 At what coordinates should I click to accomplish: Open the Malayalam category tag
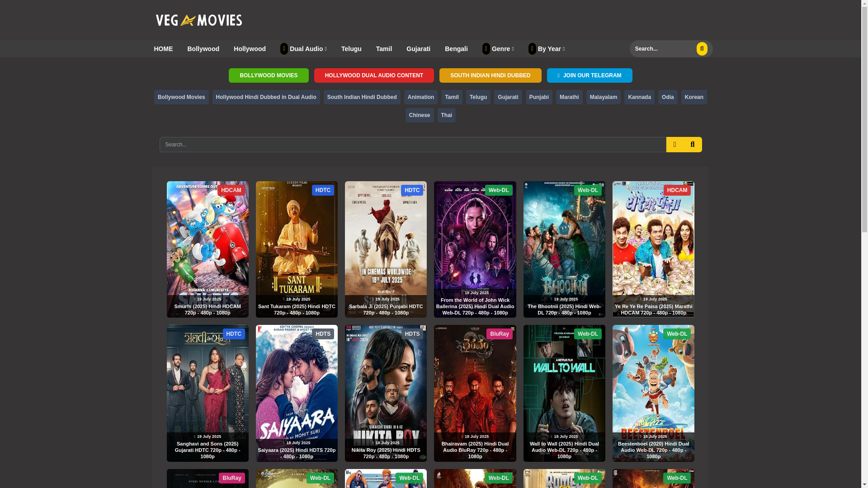603,97
